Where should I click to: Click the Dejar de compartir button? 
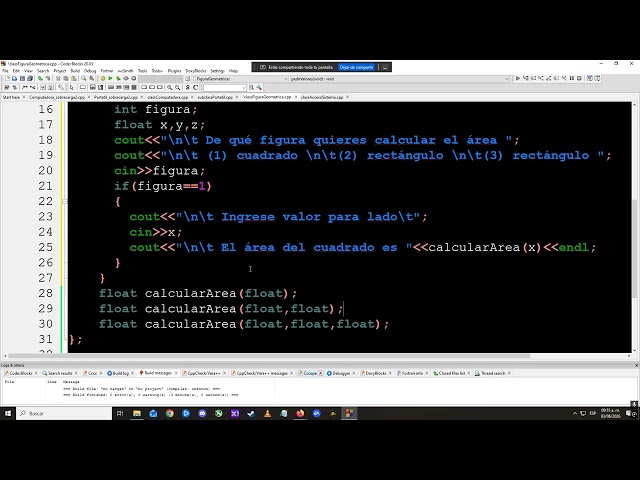(356, 67)
